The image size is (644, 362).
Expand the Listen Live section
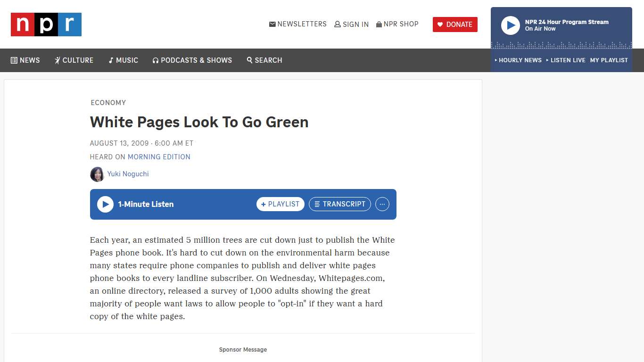pyautogui.click(x=568, y=60)
